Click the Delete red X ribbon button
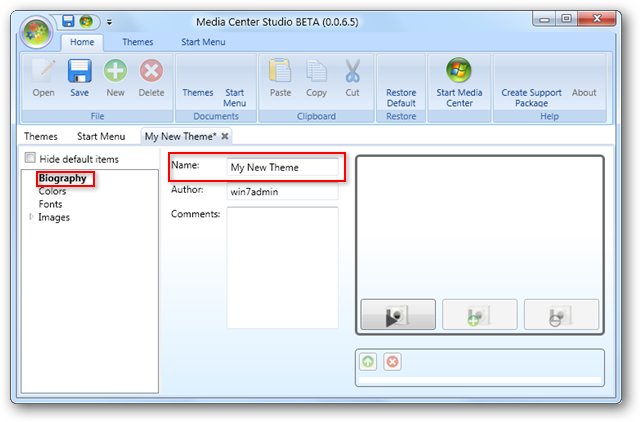The image size is (640, 422). (151, 78)
